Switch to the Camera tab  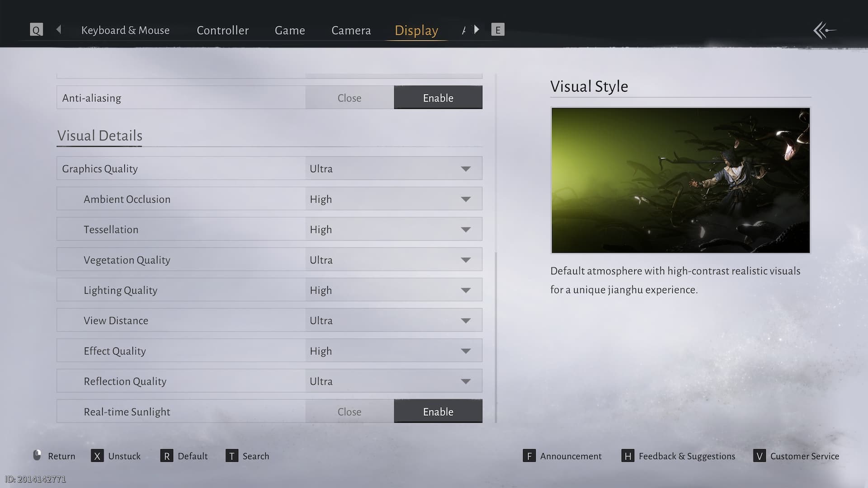click(x=351, y=30)
